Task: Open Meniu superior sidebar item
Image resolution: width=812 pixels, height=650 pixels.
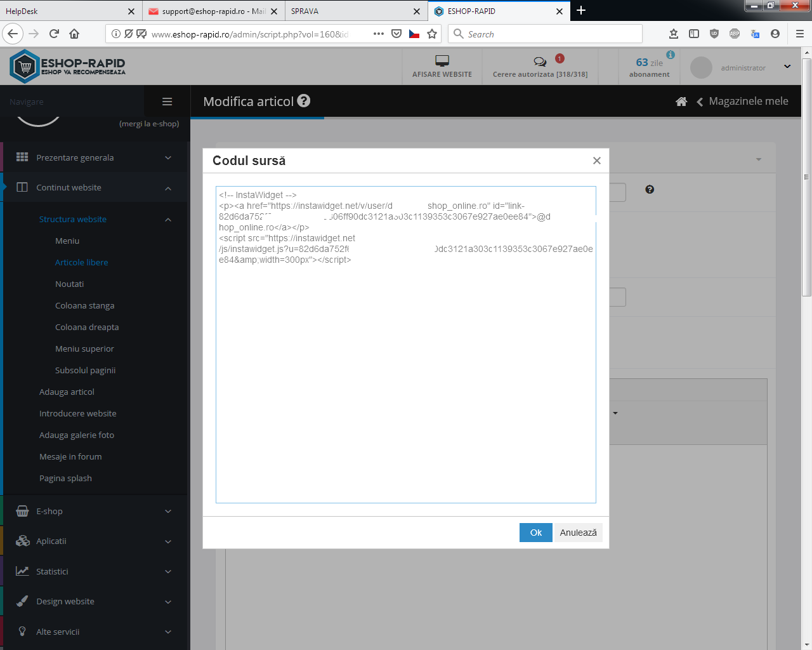Action: 84,348
